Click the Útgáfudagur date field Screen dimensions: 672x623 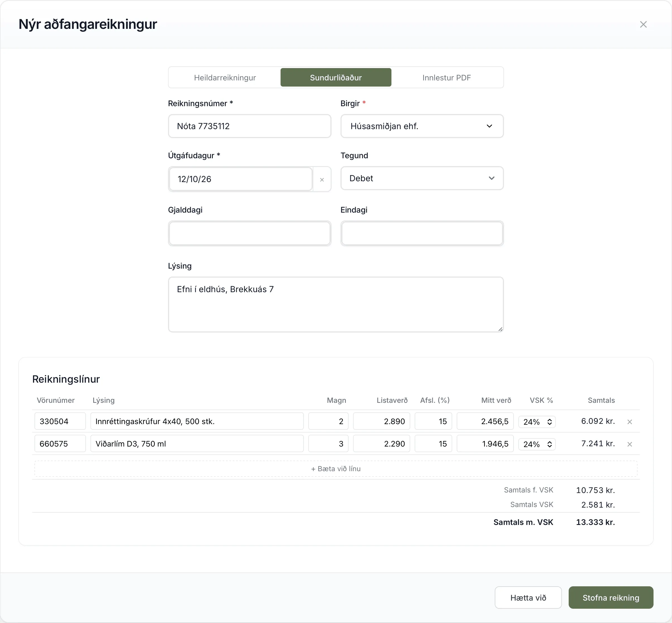pyautogui.click(x=241, y=179)
